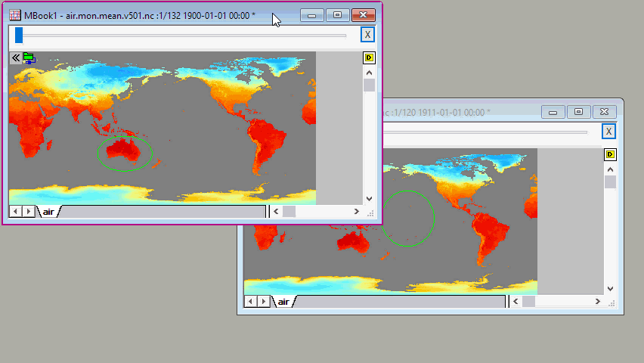Click previous sheet arrow in MBook1 tab bar
The width and height of the screenshot is (644, 363).
click(x=16, y=212)
